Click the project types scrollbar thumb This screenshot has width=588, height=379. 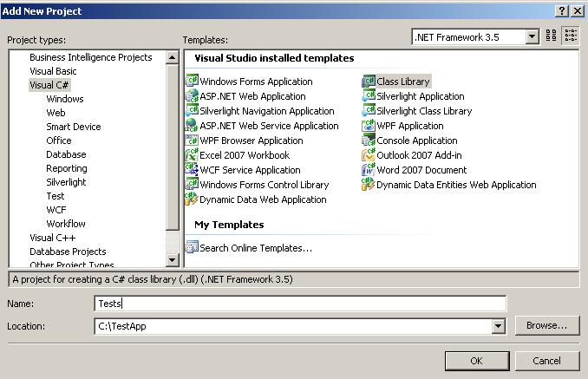[x=172, y=147]
